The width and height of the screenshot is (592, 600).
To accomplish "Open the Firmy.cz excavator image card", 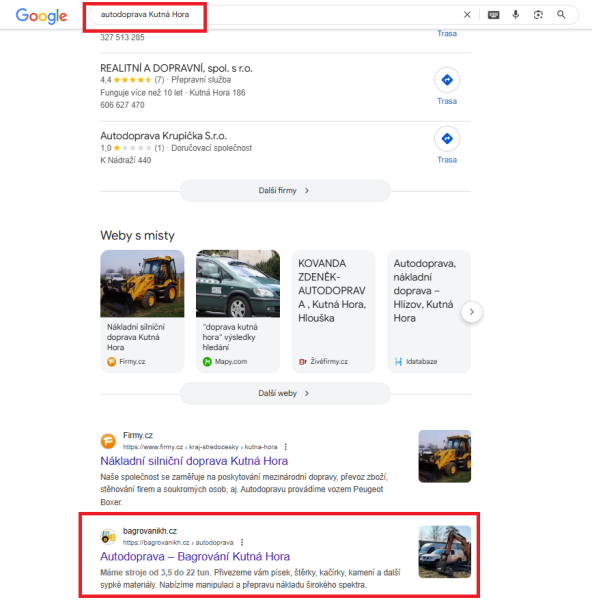I will point(142,311).
